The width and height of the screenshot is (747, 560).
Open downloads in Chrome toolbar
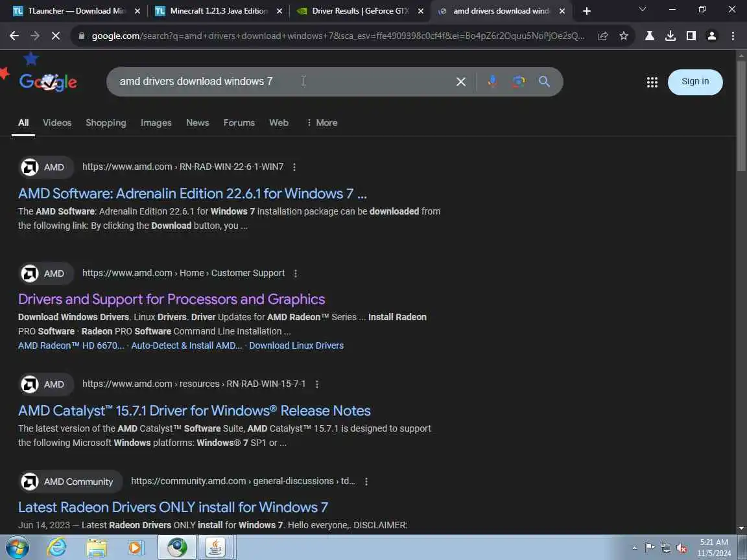tap(670, 36)
